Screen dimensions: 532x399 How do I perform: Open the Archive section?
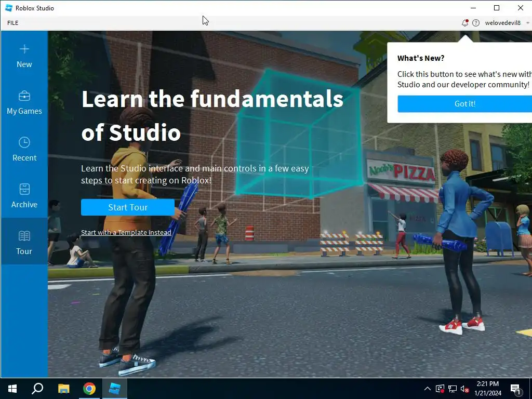coord(24,196)
